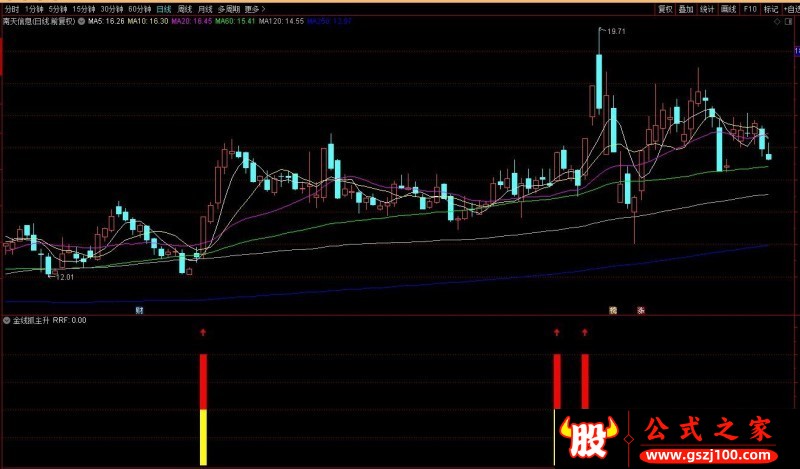Click the 财 marker under the chart

[139, 310]
